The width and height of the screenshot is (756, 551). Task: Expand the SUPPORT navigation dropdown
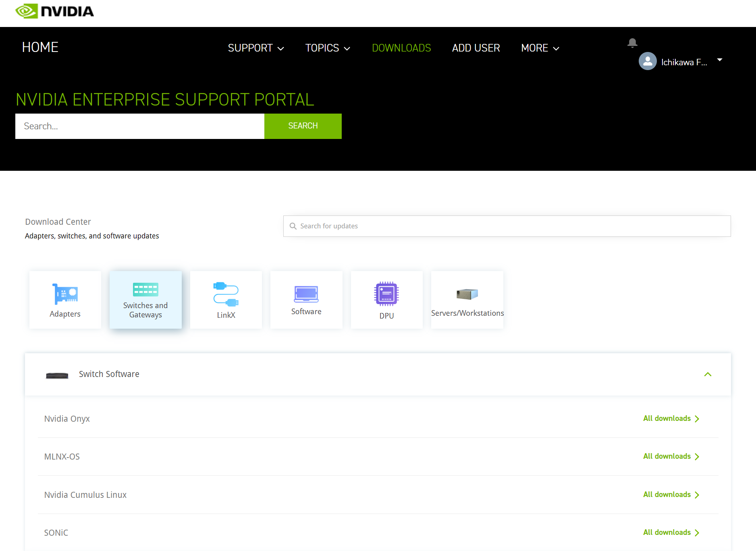[x=255, y=48]
